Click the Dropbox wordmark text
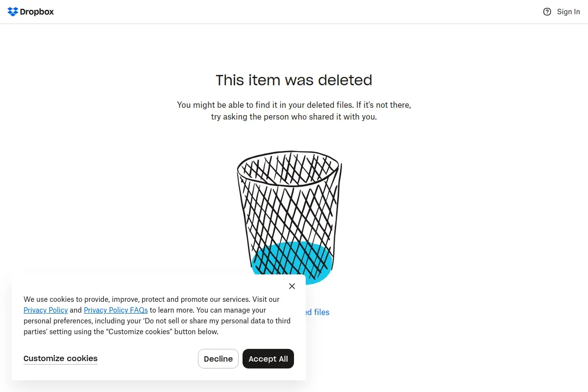 [37, 12]
